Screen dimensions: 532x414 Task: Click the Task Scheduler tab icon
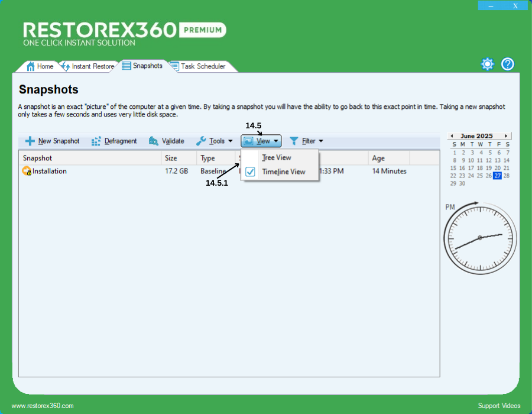point(174,66)
